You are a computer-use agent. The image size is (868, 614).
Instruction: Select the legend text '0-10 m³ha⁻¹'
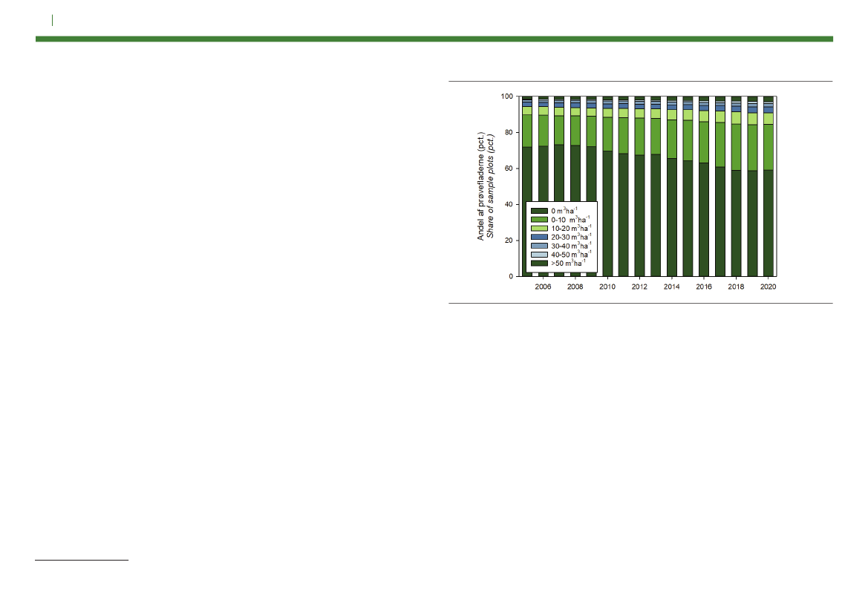pos(571,219)
